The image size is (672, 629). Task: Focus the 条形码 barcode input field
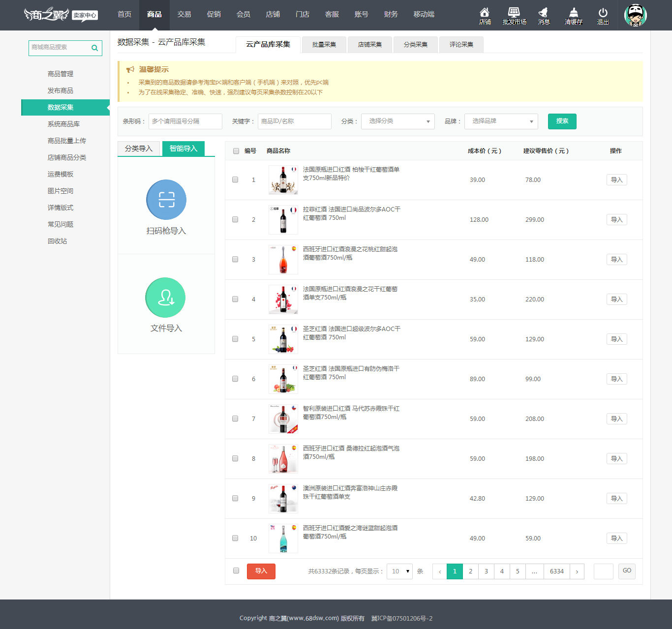pyautogui.click(x=185, y=121)
